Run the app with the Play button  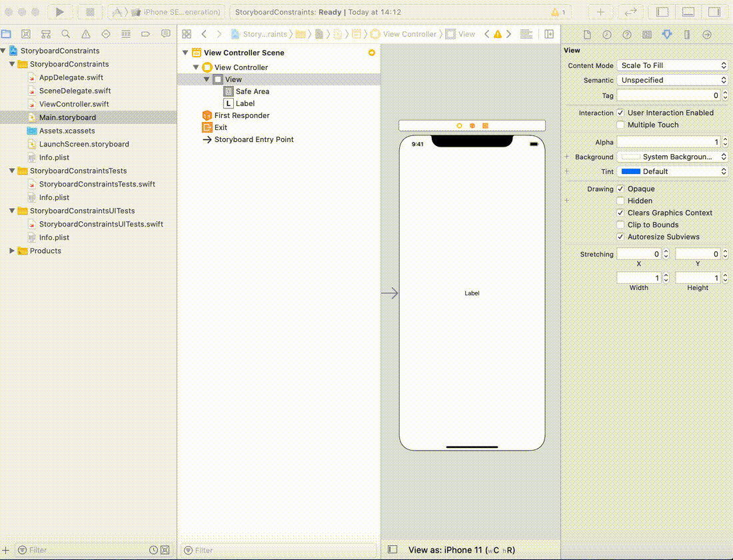click(x=59, y=12)
